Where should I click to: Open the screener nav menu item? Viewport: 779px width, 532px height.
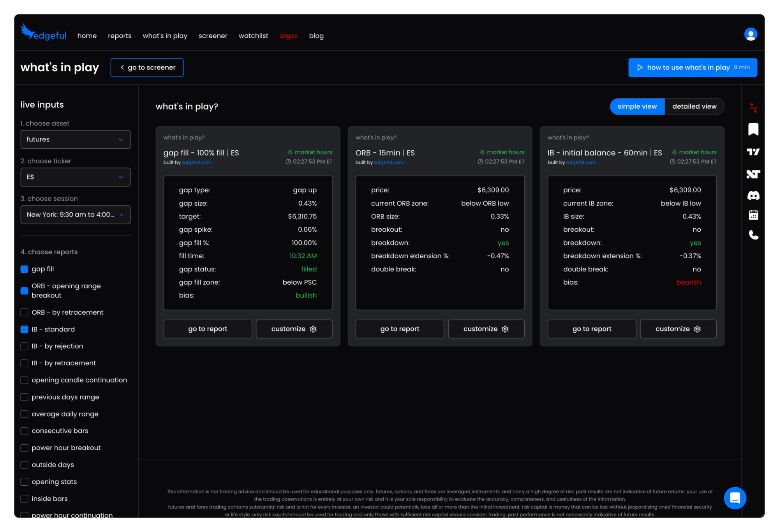pos(213,36)
